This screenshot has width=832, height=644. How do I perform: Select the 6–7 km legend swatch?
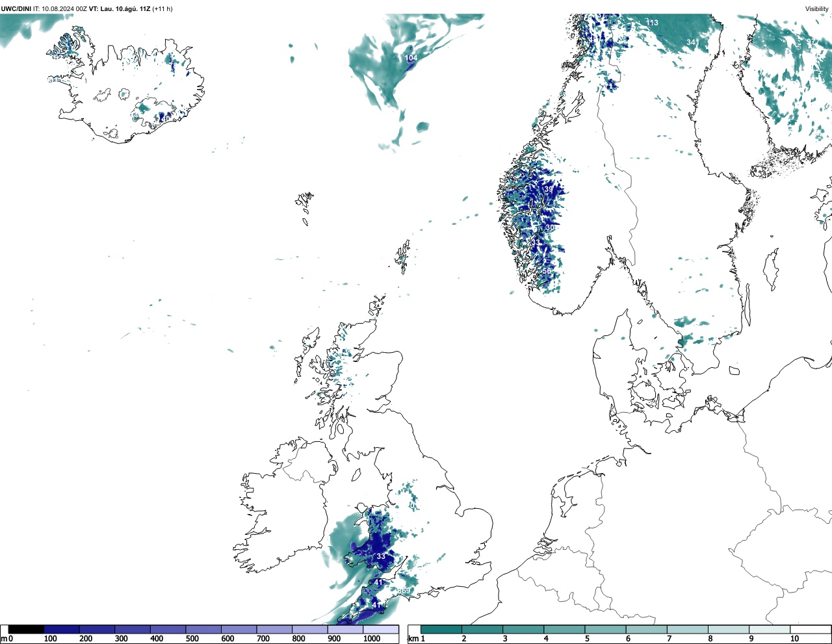pos(647,630)
